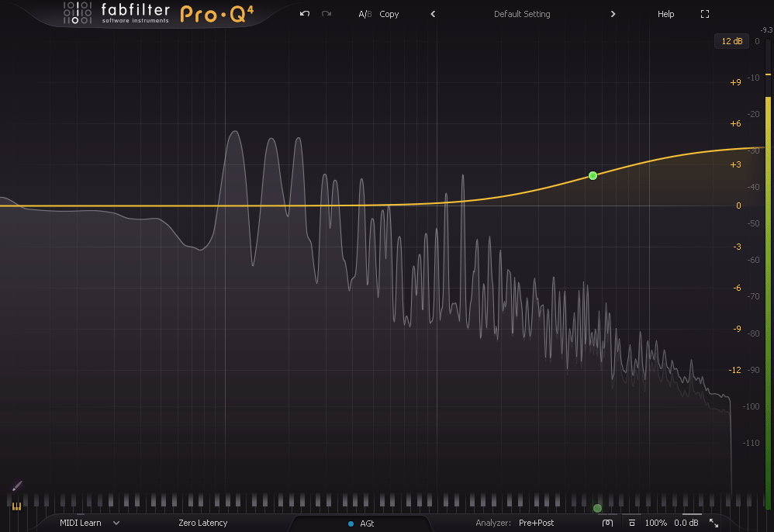The width and height of the screenshot is (774, 532).
Task: Click the +3 gain scale label
Action: tap(735, 164)
